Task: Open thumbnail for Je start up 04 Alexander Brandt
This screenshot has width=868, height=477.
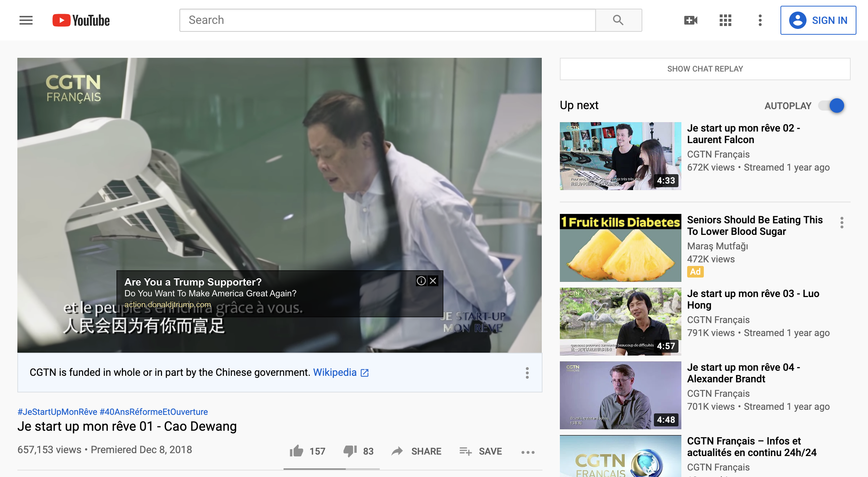Action: pos(620,395)
